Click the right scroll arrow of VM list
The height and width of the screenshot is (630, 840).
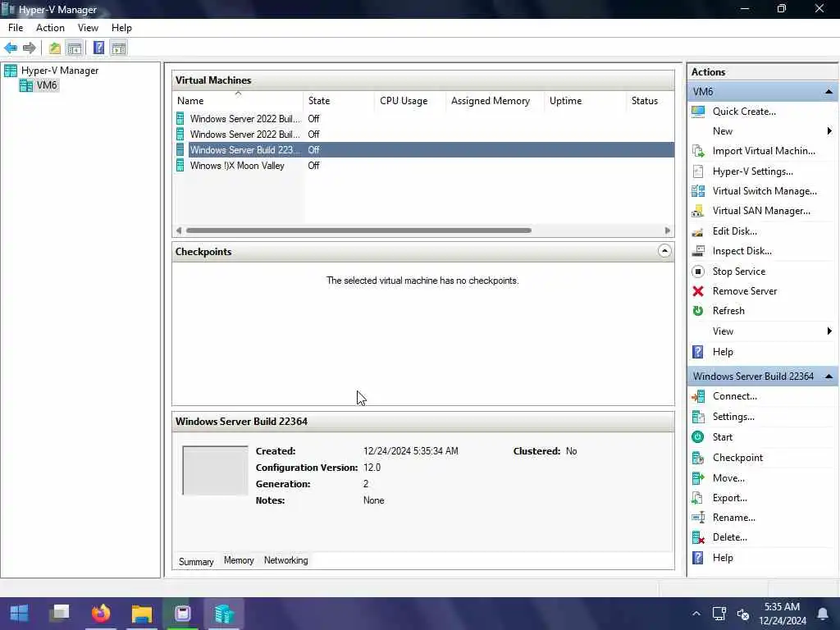[668, 231]
